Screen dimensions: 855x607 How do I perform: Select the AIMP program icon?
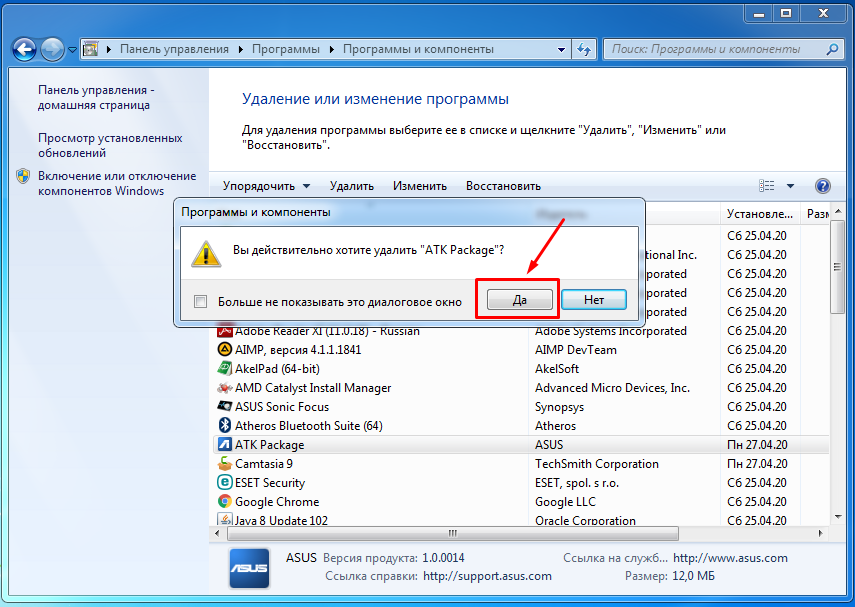point(225,349)
